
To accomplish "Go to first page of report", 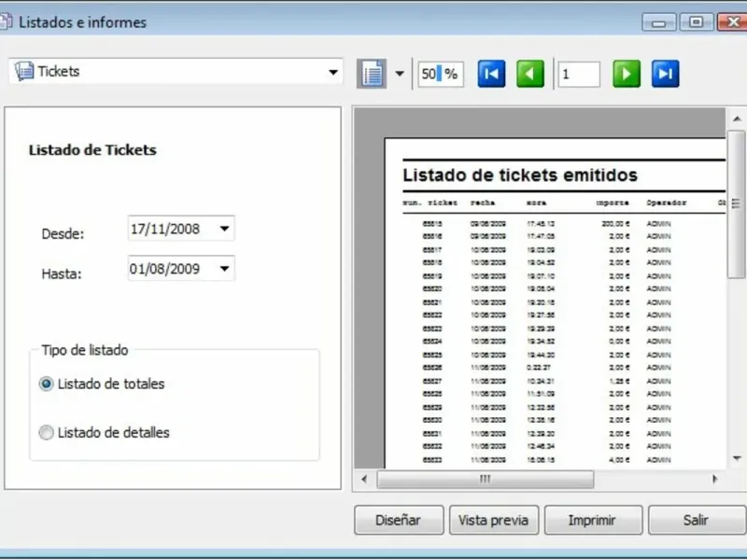I will (491, 74).
